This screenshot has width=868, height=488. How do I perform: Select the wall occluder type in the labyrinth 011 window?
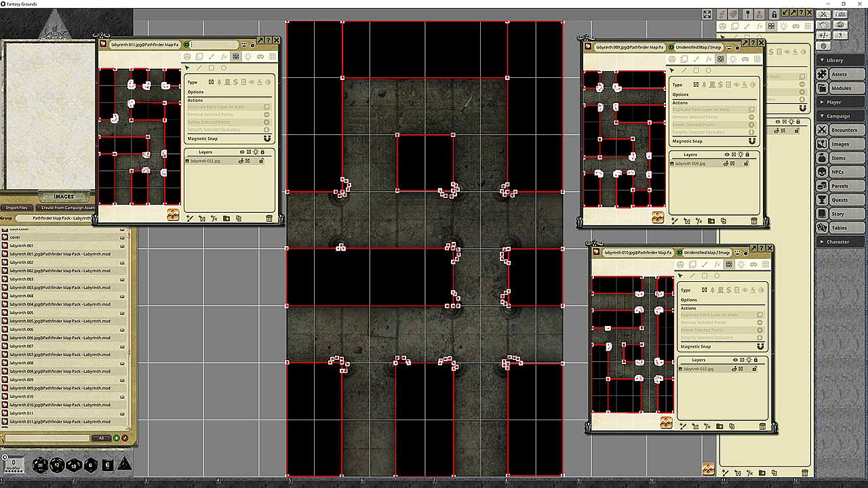point(212,82)
